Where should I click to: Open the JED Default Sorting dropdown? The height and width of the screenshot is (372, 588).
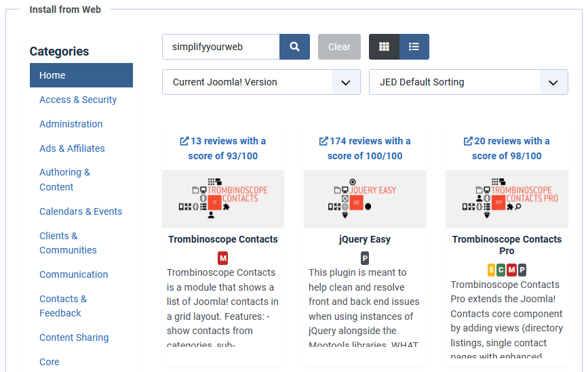tap(468, 82)
